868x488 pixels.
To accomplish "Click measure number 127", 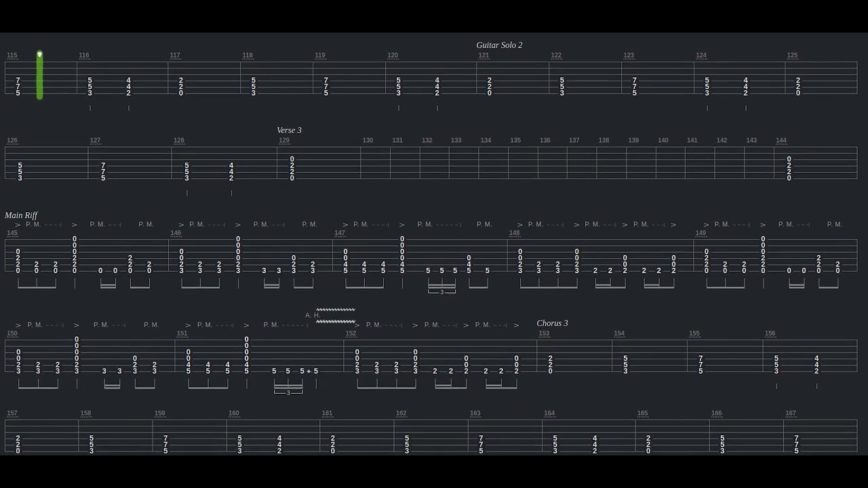I will 95,141.
